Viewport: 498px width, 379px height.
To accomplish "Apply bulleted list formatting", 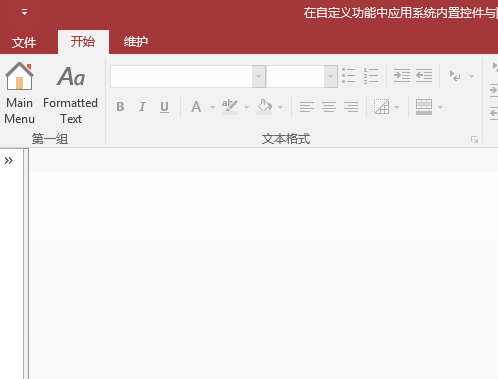I will (x=349, y=76).
